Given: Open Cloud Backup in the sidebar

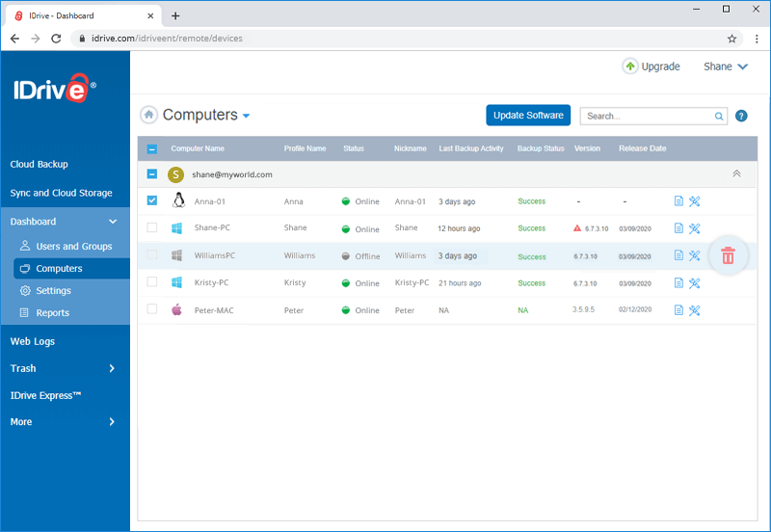Looking at the screenshot, I should click(x=39, y=164).
